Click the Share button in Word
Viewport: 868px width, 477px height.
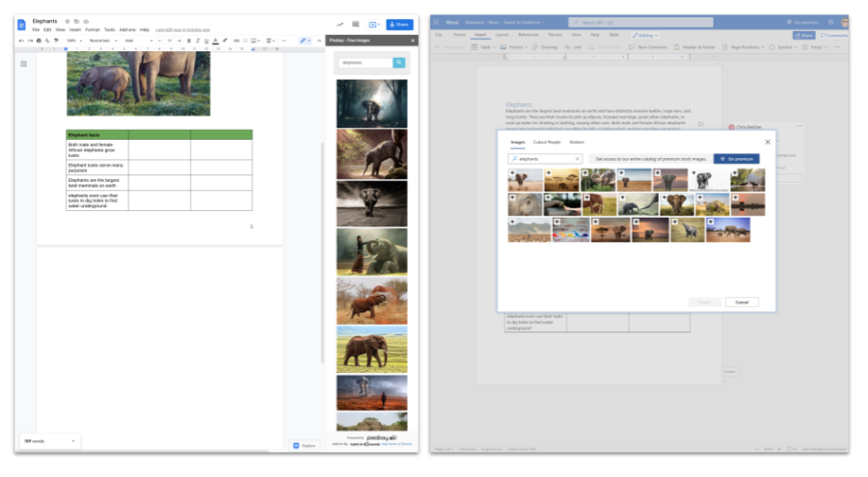click(x=803, y=35)
